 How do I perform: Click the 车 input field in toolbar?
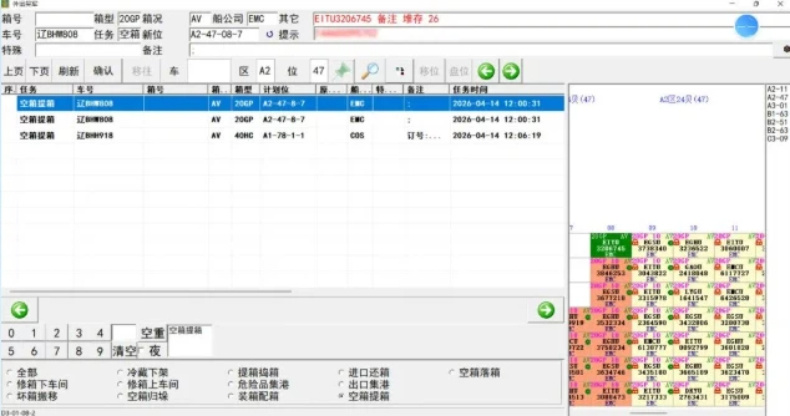(209, 71)
